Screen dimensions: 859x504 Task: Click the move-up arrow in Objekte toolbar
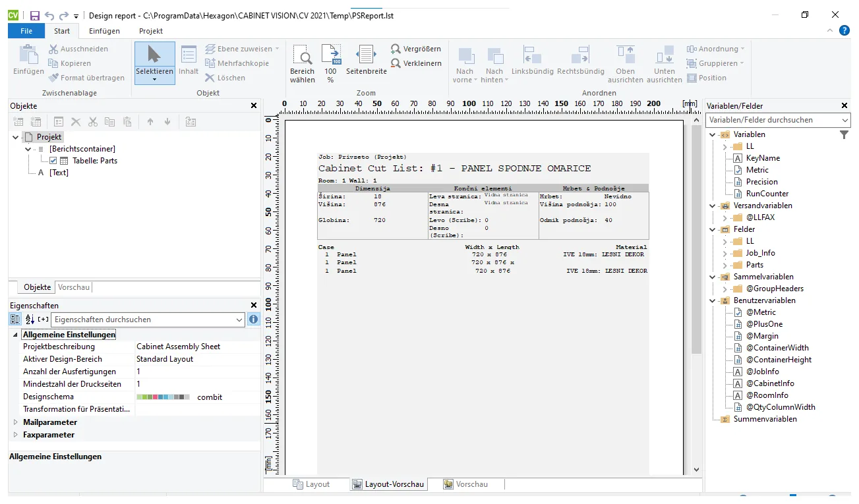(150, 122)
